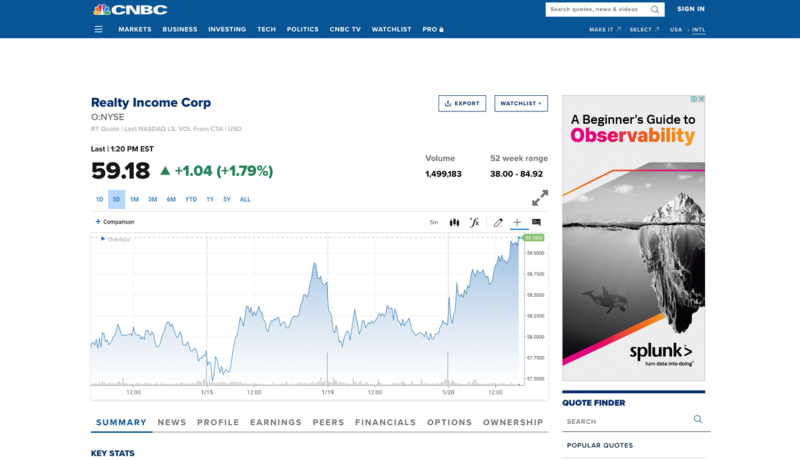Select the 6M time range

click(171, 199)
